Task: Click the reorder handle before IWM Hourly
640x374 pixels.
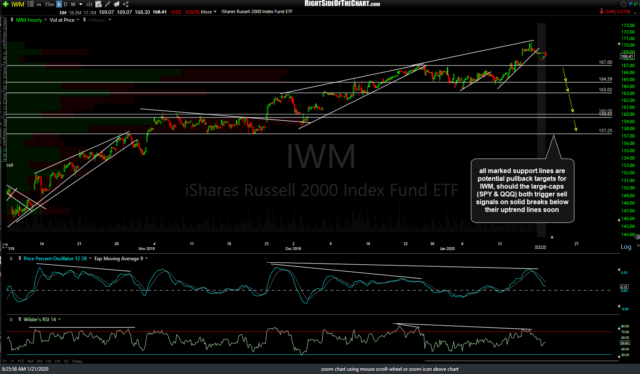Action: tap(12, 20)
